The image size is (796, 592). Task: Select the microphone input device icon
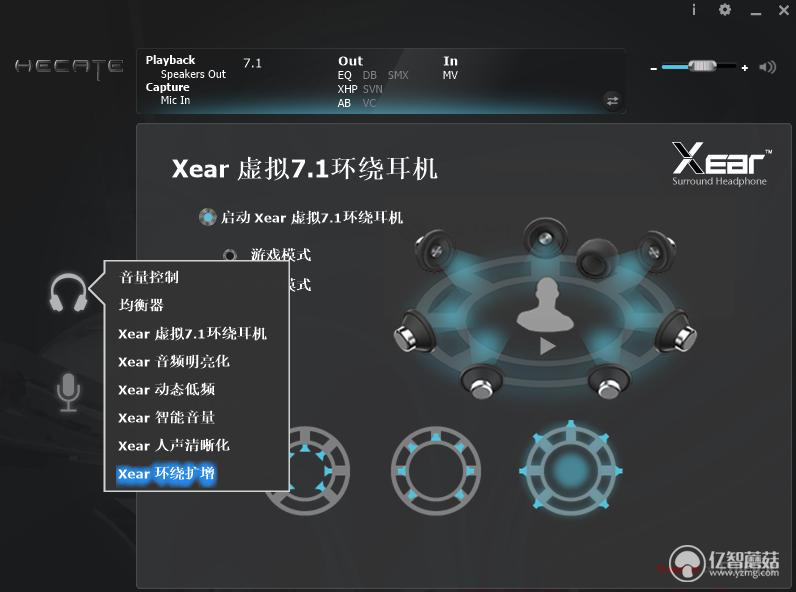tap(68, 392)
